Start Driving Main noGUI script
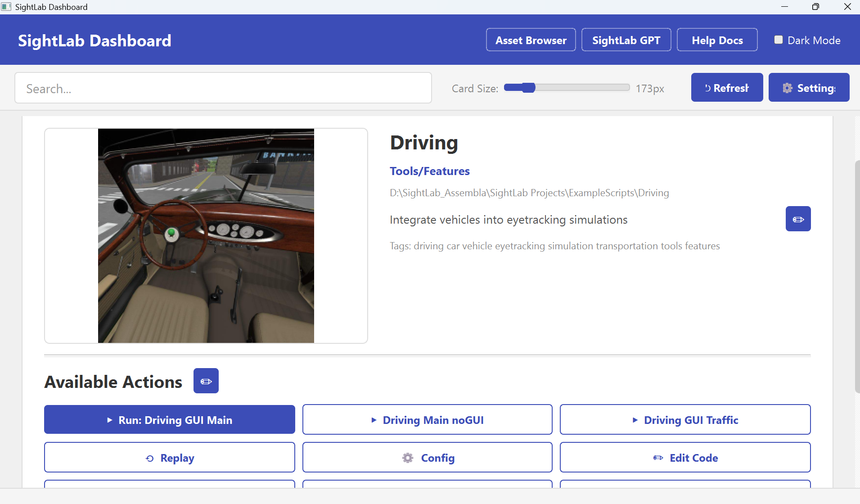 [427, 420]
